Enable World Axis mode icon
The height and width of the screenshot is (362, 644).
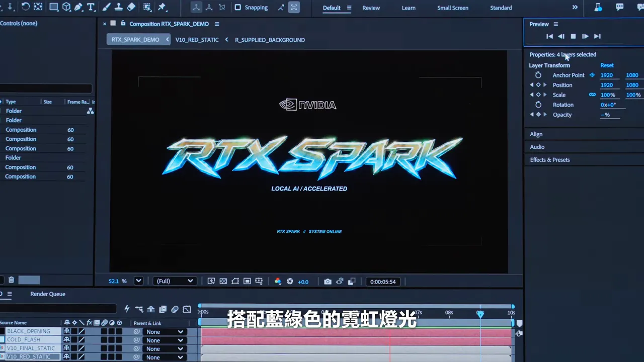tap(209, 8)
